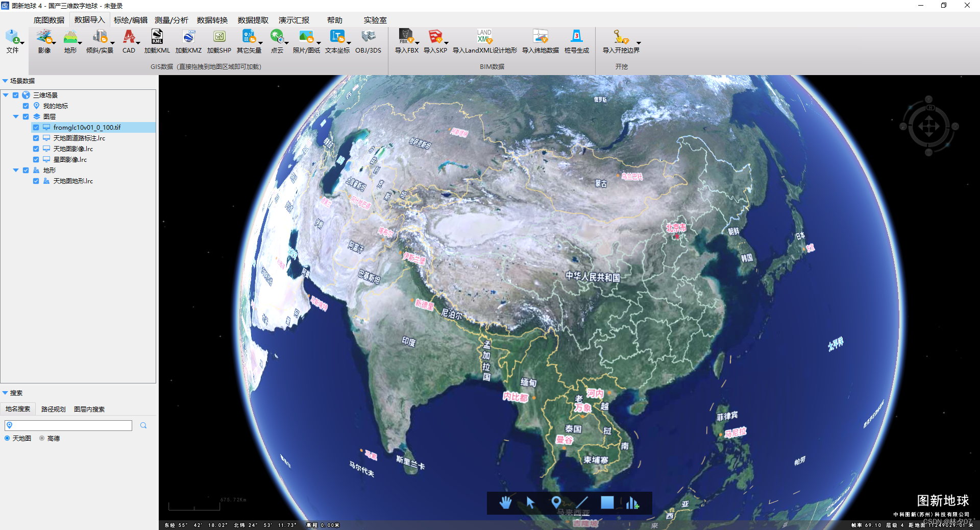980x530 pixels.
Task: Select the bar chart analysis tool
Action: (632, 503)
